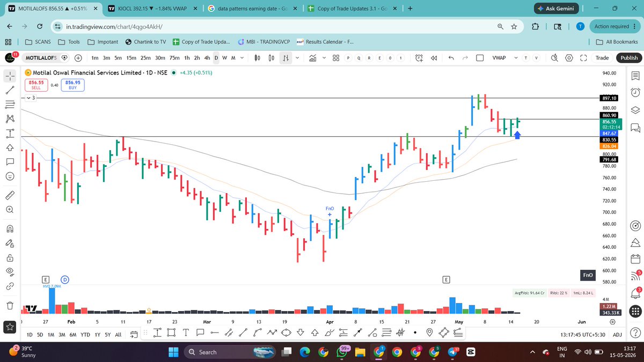Viewport: 644px width, 362px height.
Task: Expand the timeframe list dropdown
Action: click(242, 58)
